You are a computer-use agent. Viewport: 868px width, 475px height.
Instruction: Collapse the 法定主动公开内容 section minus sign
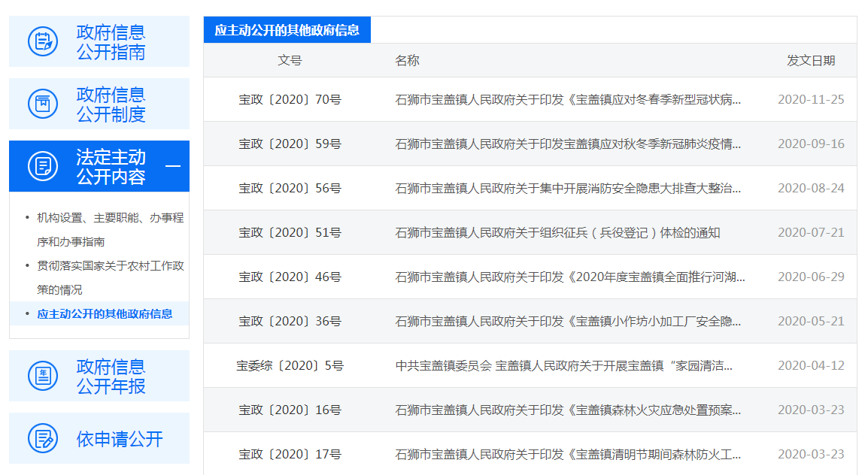(172, 166)
